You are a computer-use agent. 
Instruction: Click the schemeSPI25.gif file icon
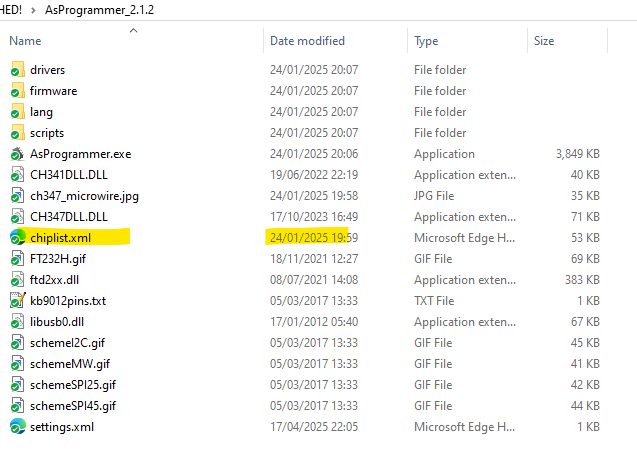pyautogui.click(x=17, y=385)
